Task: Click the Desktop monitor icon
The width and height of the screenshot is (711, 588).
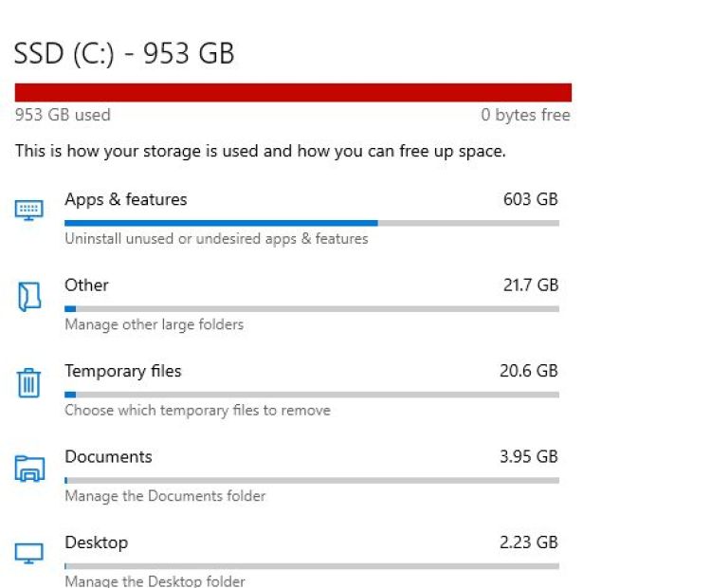Action: point(29,553)
